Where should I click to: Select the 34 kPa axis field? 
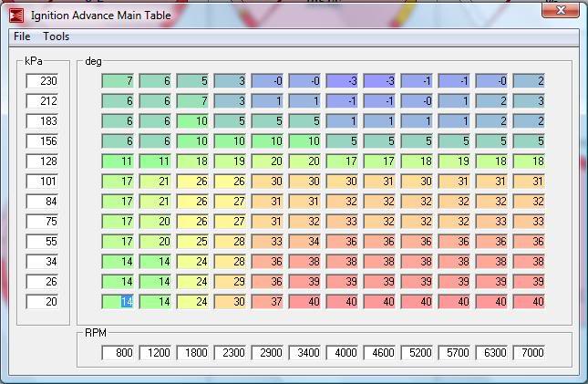point(42,261)
